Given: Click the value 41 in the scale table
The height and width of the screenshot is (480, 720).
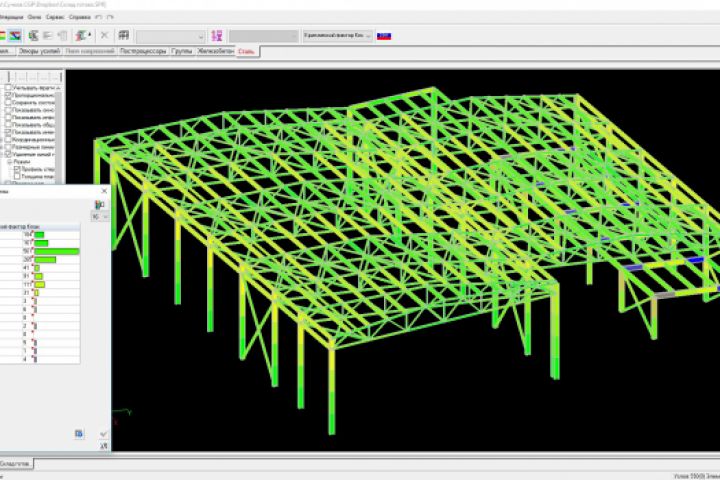Looking at the screenshot, I should coord(27,268).
